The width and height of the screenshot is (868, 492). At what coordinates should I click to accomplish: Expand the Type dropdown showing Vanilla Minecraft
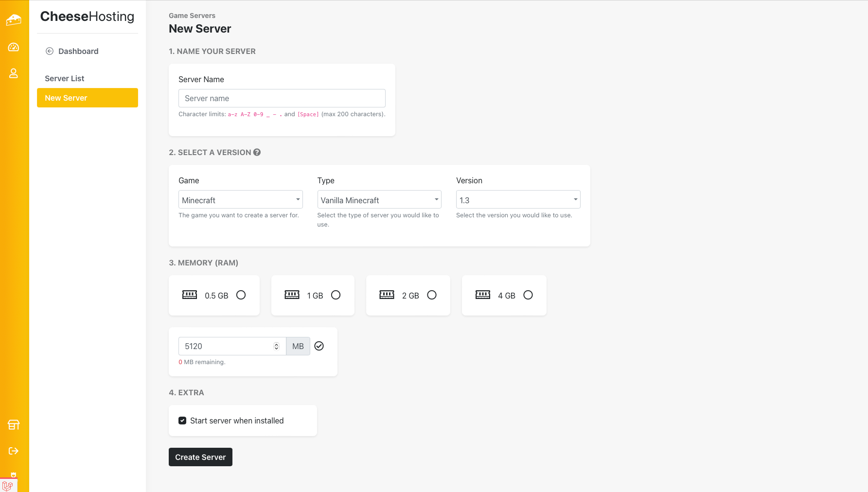coord(379,200)
